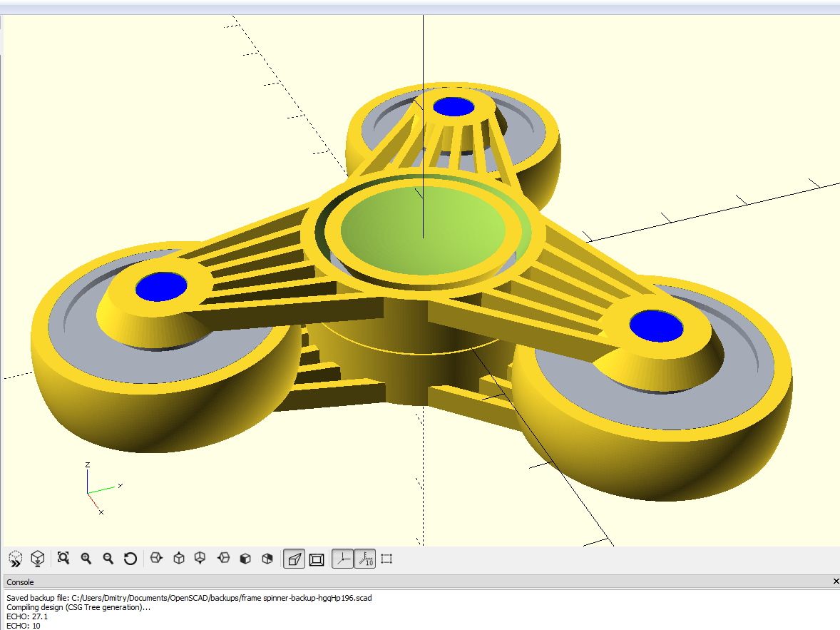Toggle Orthogonal projection mode
This screenshot has width=840, height=630.
[317, 559]
